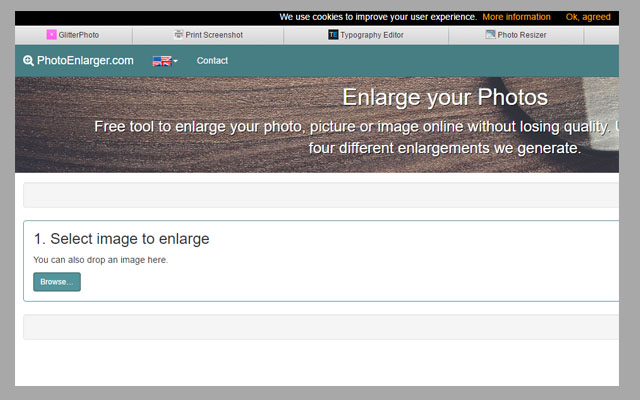Click the 'Select image to enlarge' drop panel
This screenshot has height=400, width=640.
[320, 260]
